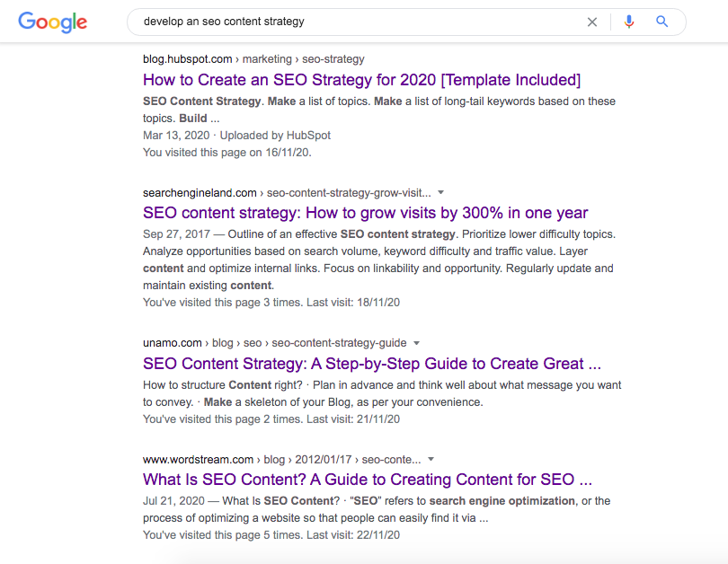Image resolution: width=728 pixels, height=564 pixels.
Task: Expand the dropdown arrow next to the unamo.com URL
Action: coord(416,343)
